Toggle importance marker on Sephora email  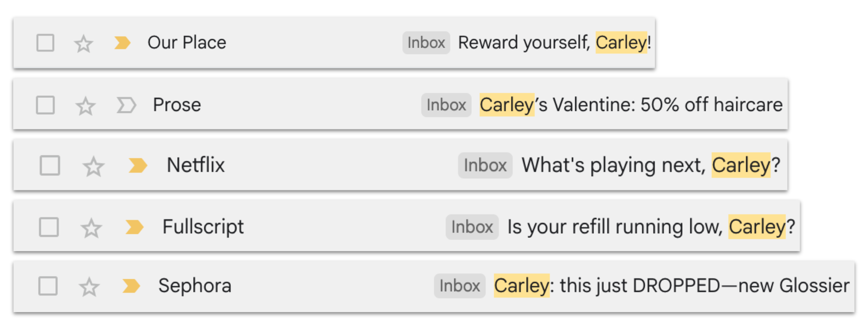(x=131, y=286)
